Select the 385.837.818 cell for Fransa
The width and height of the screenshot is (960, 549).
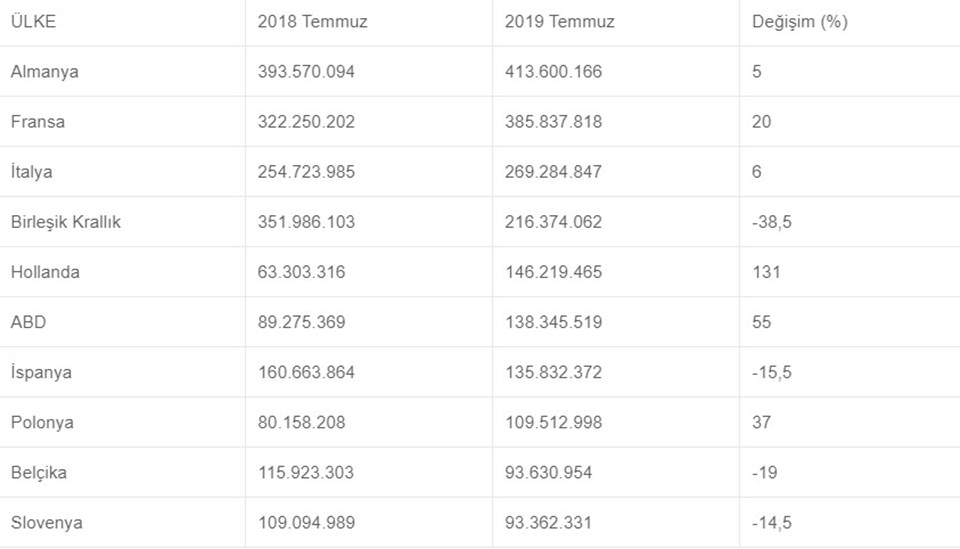tap(553, 122)
